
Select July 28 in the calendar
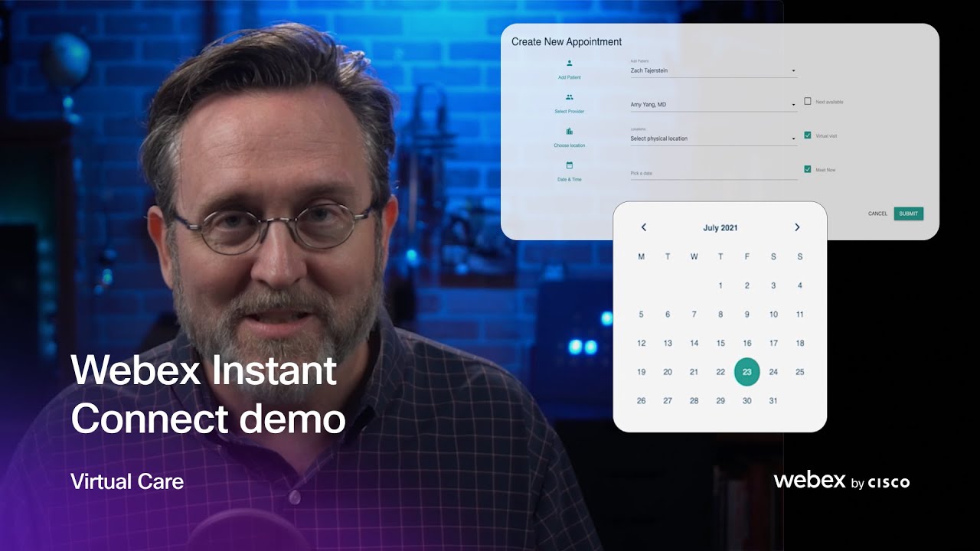pos(694,401)
